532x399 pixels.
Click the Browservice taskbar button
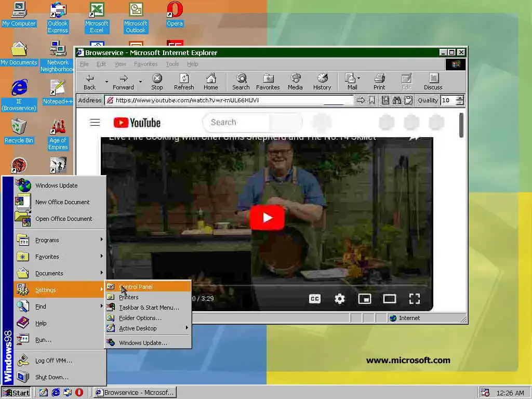(x=135, y=393)
